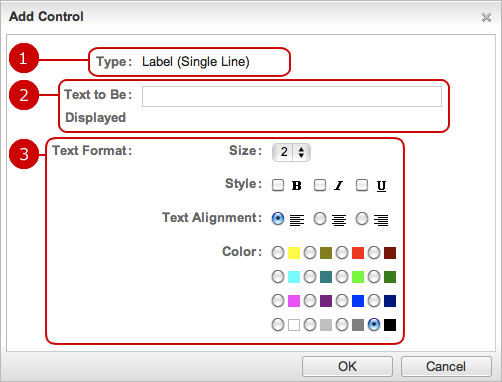Click the right-align text icon
This screenshot has width=502, height=382.
point(381,220)
